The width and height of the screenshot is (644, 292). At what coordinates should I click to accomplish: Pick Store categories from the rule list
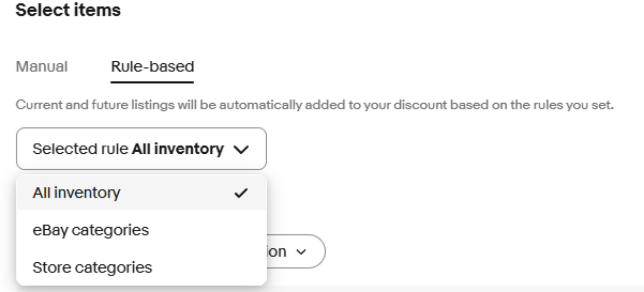click(92, 267)
